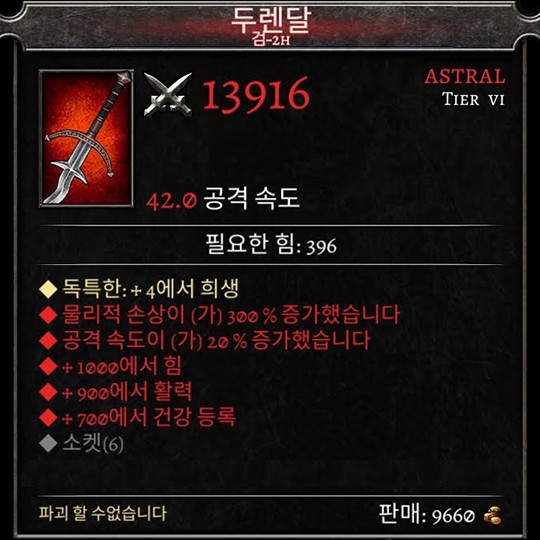The width and height of the screenshot is (540, 540).
Task: Click the gold coins icon beside 9660
Action: pos(492,516)
